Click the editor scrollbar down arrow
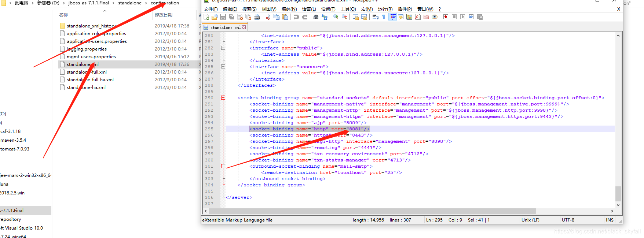The image size is (644, 238). click(618, 205)
